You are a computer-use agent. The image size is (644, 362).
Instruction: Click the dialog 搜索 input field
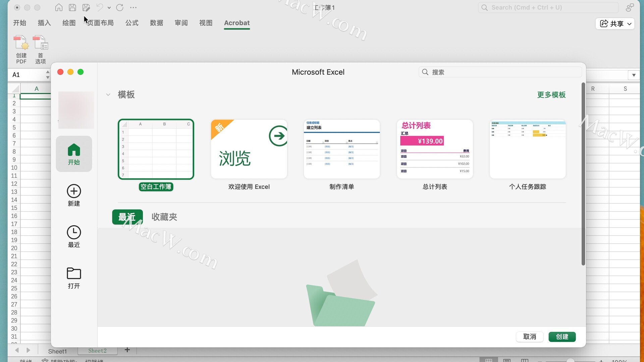coord(500,72)
